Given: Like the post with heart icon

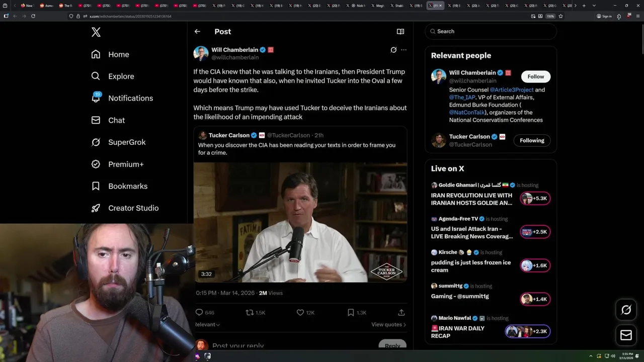Looking at the screenshot, I should 300,312.
